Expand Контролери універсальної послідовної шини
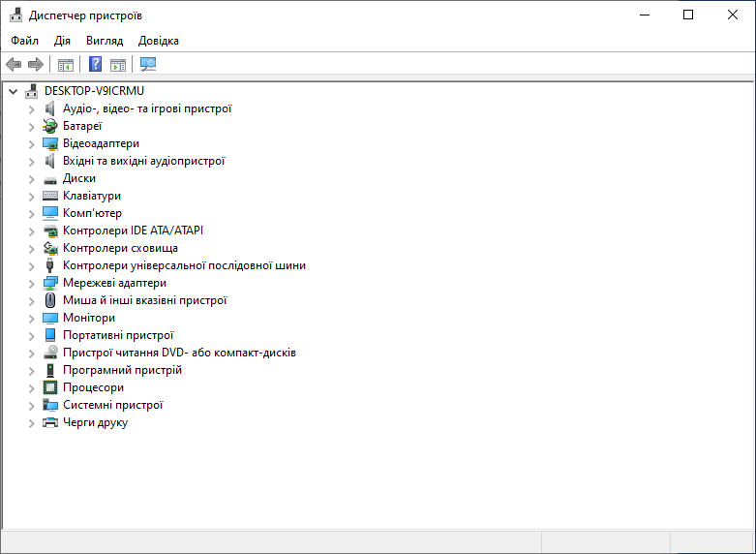 [x=31, y=265]
